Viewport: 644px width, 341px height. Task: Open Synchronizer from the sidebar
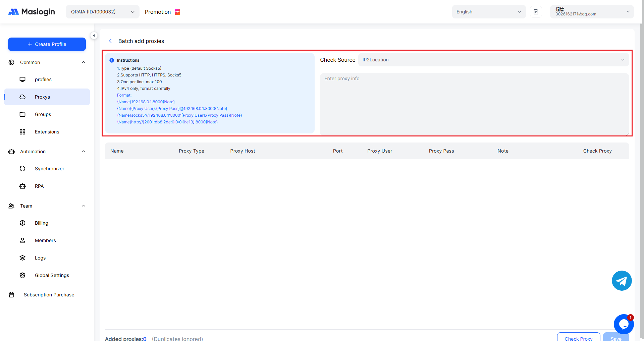coord(49,169)
